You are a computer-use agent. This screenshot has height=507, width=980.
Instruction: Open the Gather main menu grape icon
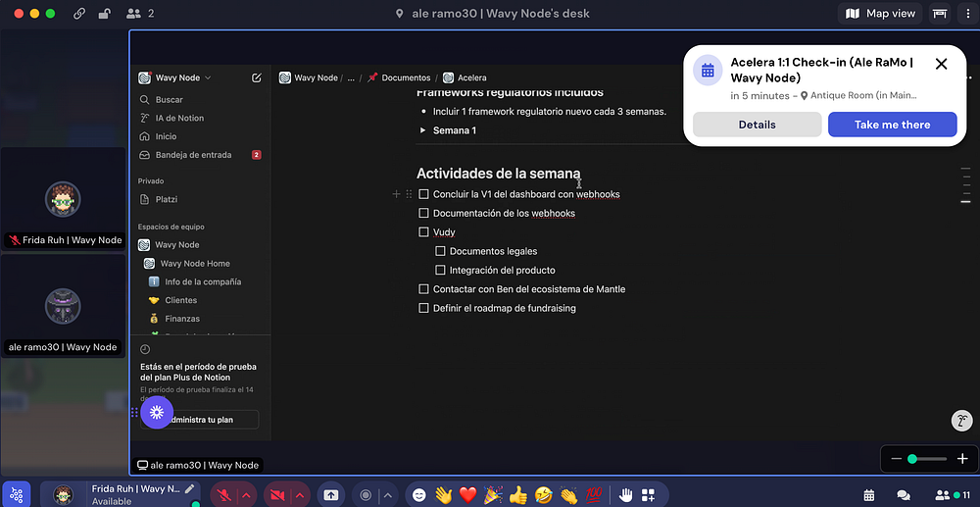17,495
